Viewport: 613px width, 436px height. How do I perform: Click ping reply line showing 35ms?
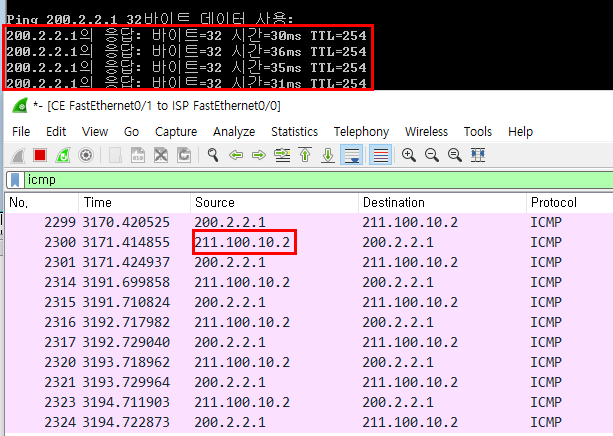186,68
